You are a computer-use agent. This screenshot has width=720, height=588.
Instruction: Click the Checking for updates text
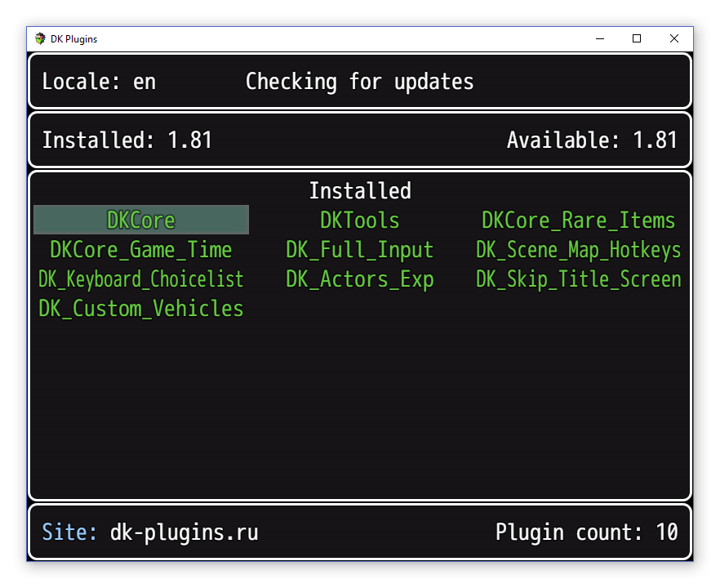[x=359, y=82]
